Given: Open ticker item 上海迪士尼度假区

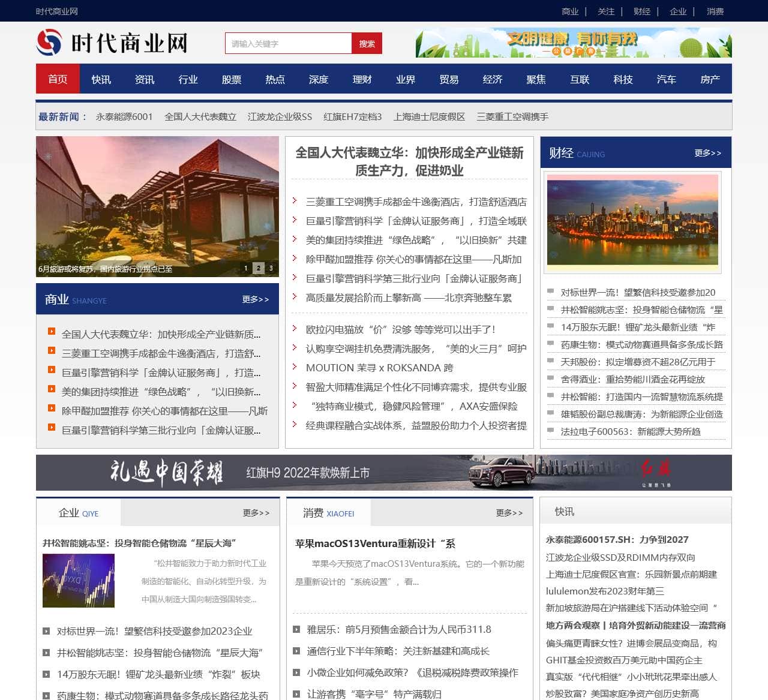Looking at the screenshot, I should (429, 116).
